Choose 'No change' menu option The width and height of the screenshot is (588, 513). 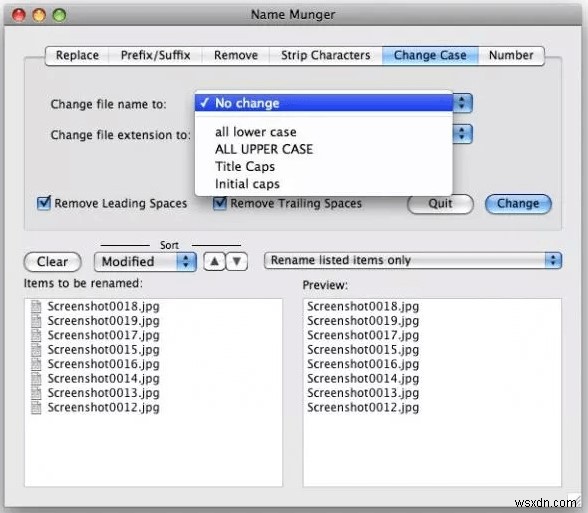(324, 103)
